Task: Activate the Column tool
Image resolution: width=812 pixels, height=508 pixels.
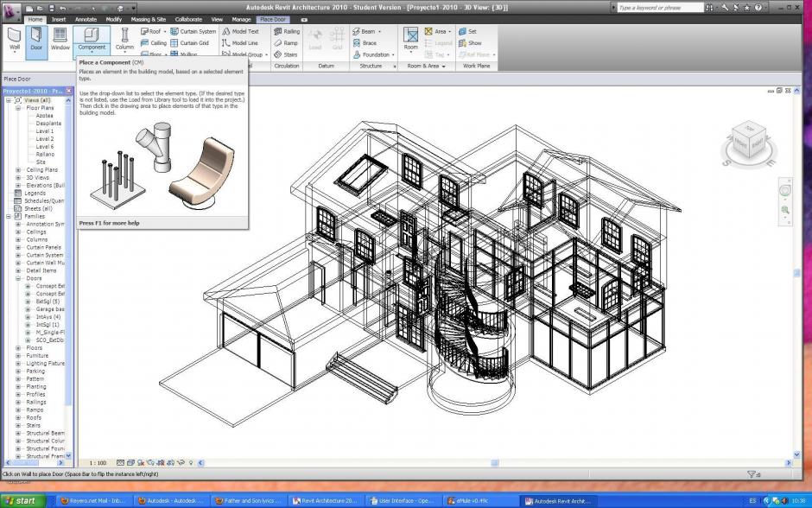Action: pos(124,38)
